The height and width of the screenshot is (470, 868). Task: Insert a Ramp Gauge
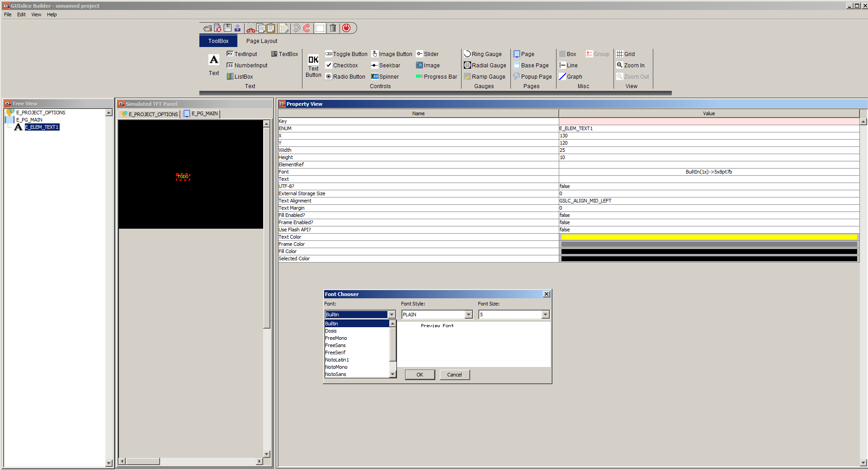pyautogui.click(x=485, y=76)
